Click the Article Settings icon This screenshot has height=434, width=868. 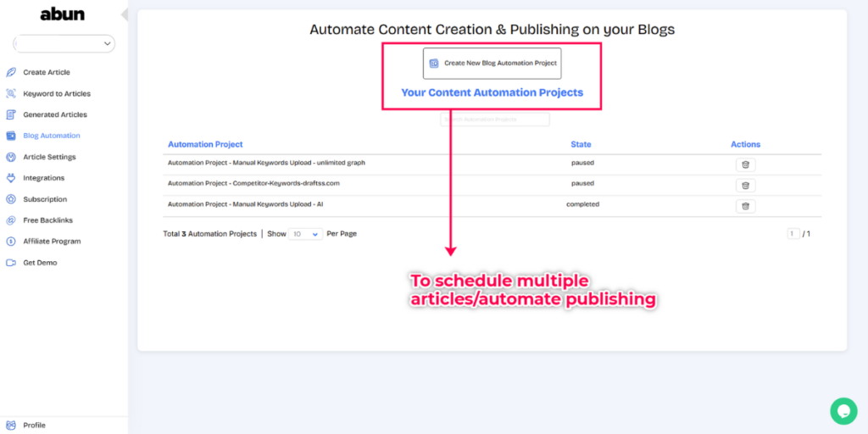click(10, 157)
